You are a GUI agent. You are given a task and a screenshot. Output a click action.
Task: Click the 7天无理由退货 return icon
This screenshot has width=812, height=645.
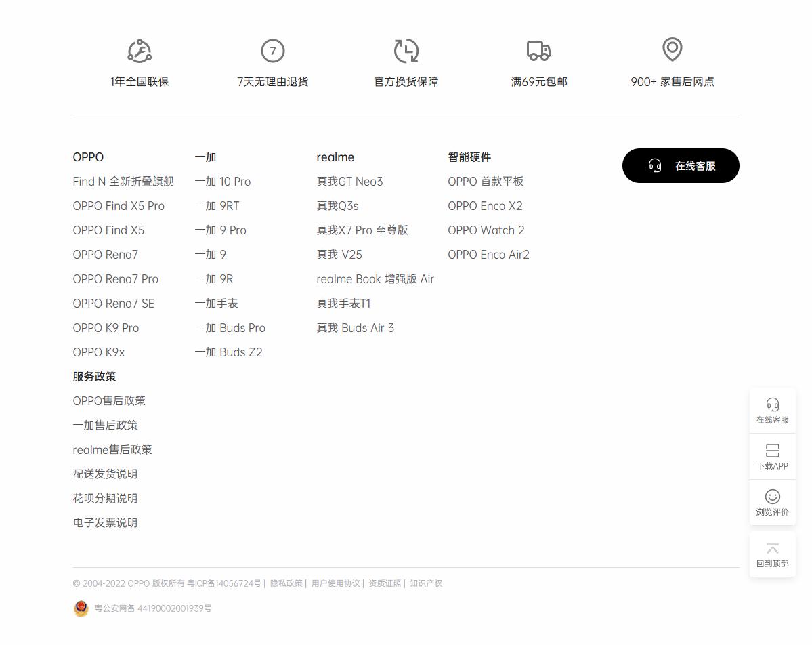coord(272,50)
